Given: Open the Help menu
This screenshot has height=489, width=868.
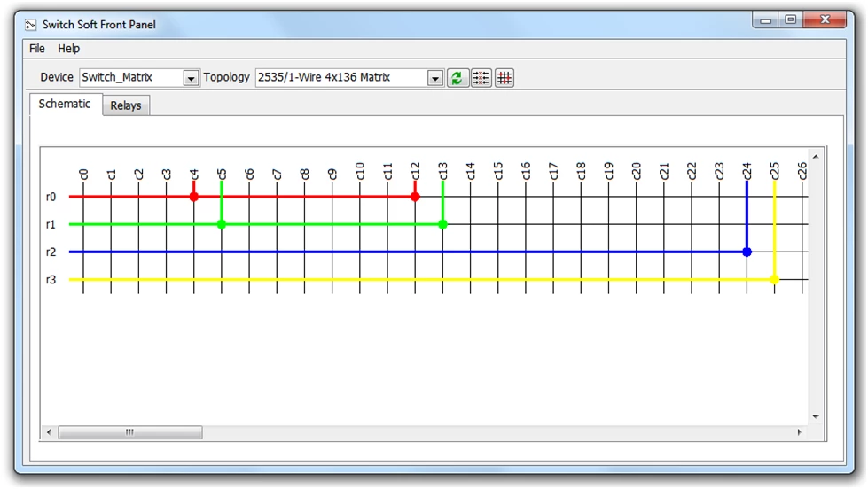Looking at the screenshot, I should tap(68, 49).
